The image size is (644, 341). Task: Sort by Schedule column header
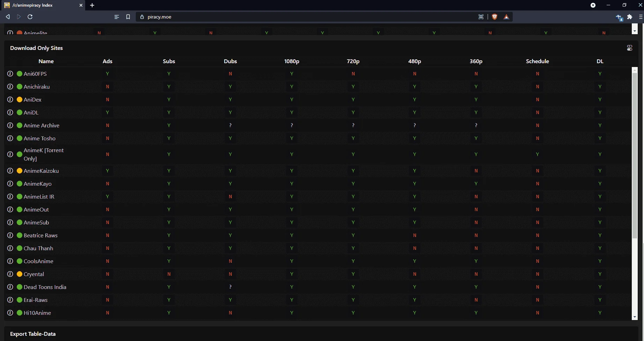coord(538,61)
